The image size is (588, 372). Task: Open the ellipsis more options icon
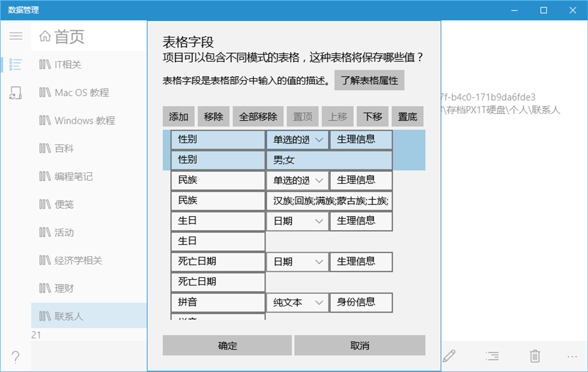click(x=572, y=357)
